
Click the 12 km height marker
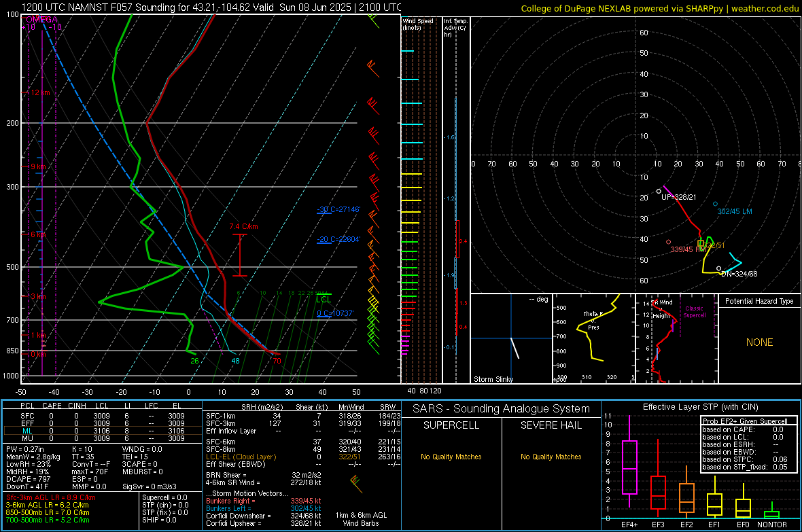(40, 92)
